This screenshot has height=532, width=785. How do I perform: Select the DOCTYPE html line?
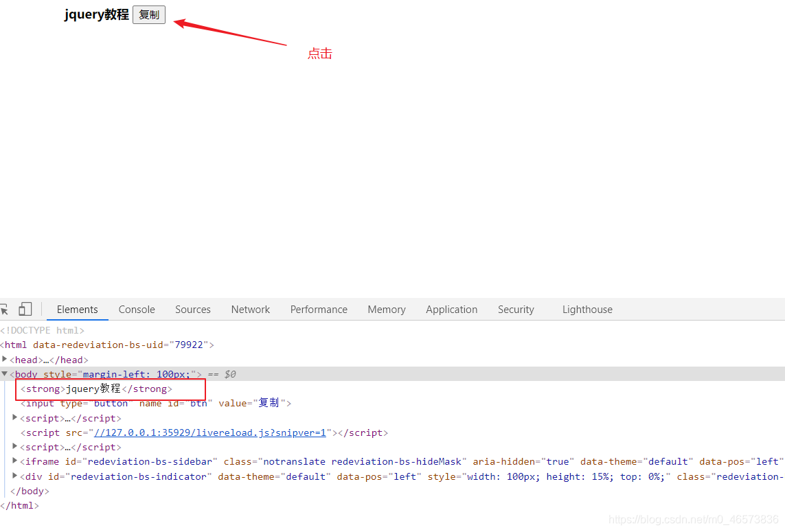[42, 330]
